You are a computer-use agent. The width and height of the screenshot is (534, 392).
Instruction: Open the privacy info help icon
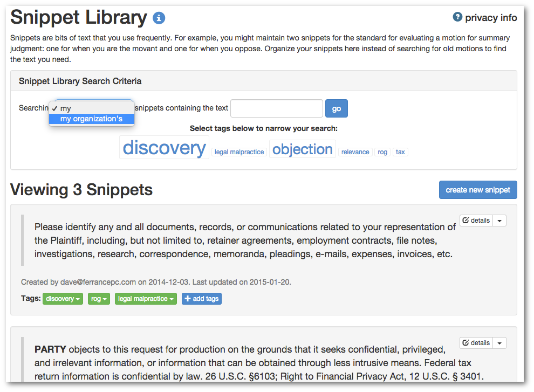coord(457,17)
